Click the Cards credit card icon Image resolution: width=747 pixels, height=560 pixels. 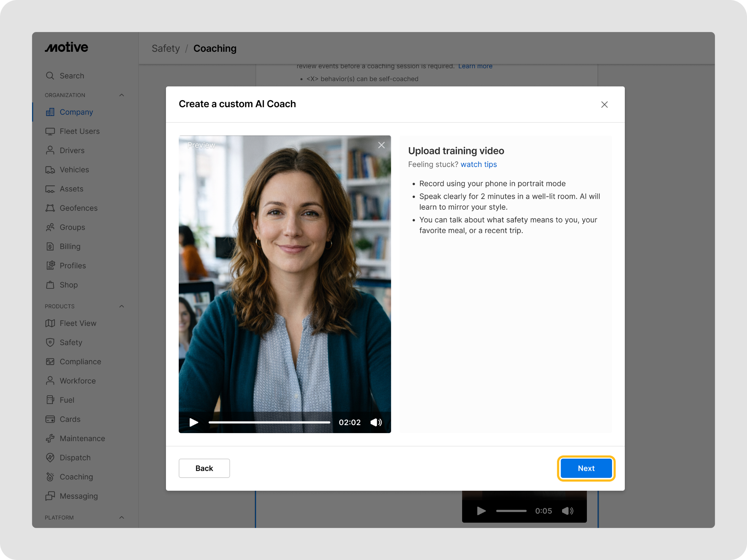tap(50, 419)
